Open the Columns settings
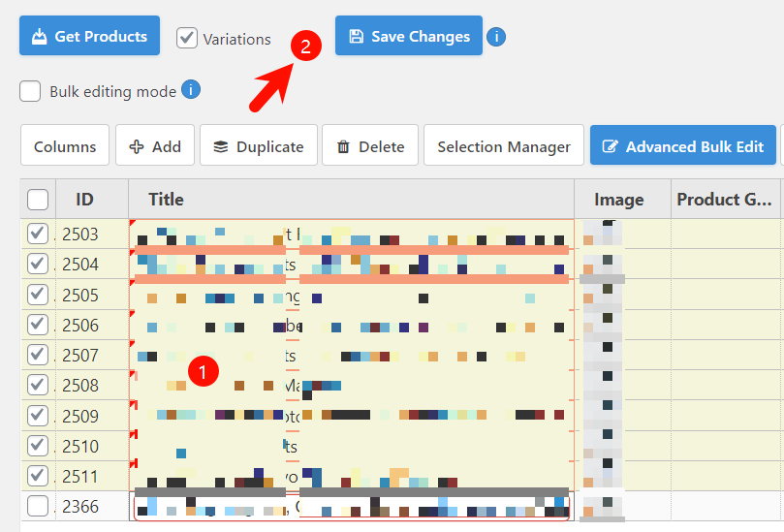 (x=65, y=145)
